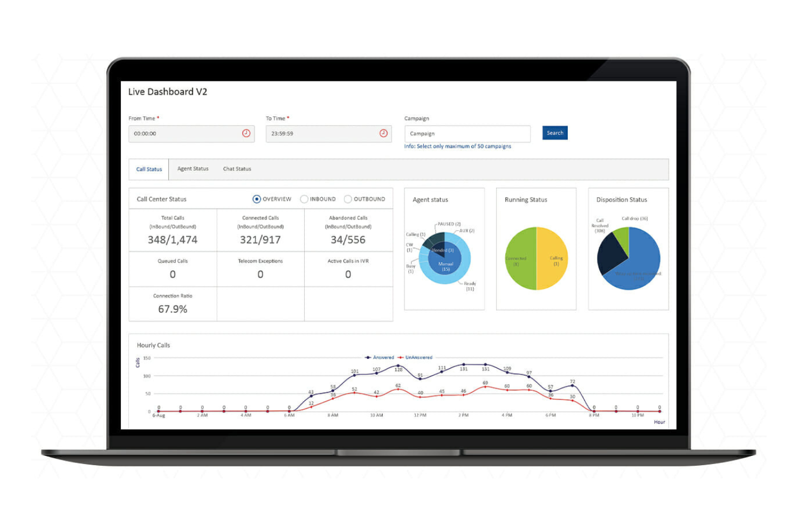The image size is (798, 532).
Task: Click the 131 peak point on Answered line
Action: (464, 364)
